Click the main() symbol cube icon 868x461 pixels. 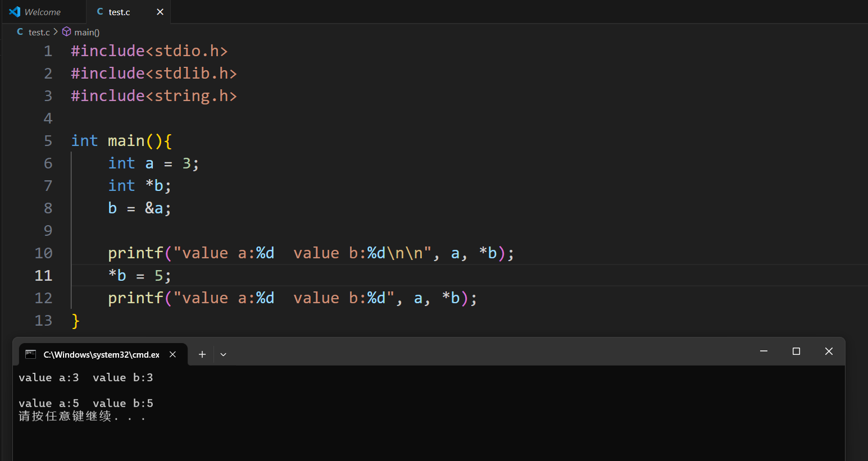[67, 32]
